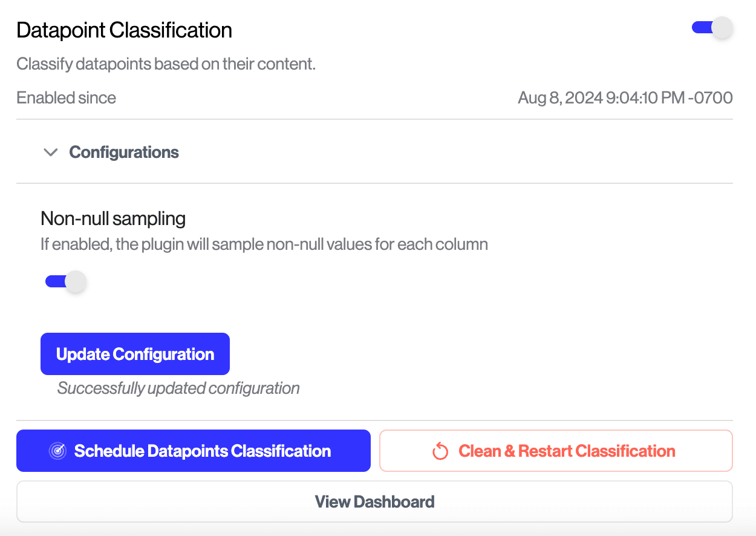Disable the Datapoint Classification plugin switch
The height and width of the screenshot is (536, 756).
click(712, 28)
